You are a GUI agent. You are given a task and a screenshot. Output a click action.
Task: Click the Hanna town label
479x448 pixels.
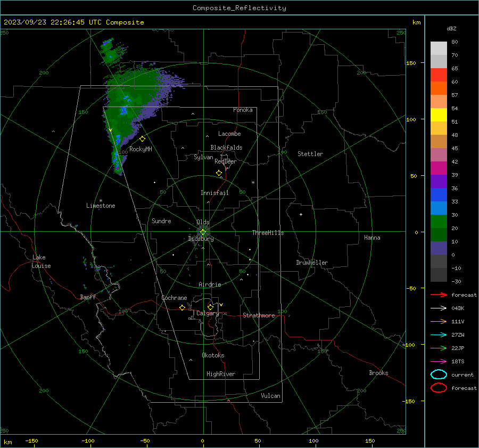(372, 237)
